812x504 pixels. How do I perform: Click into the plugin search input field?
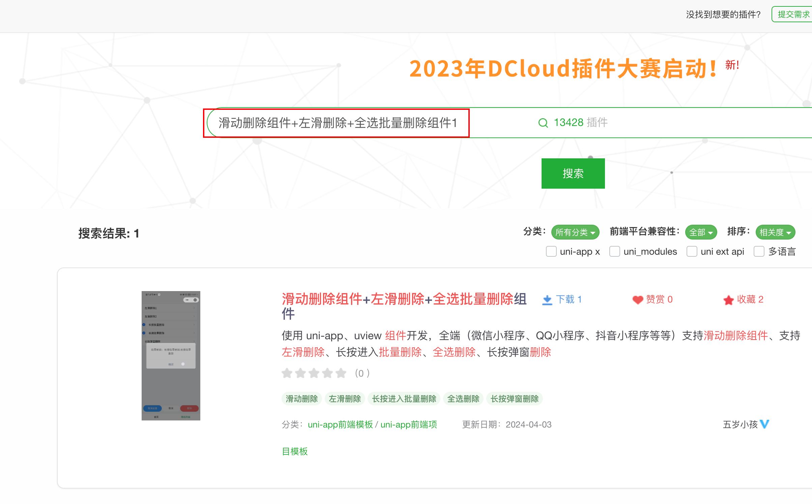pyautogui.click(x=337, y=123)
